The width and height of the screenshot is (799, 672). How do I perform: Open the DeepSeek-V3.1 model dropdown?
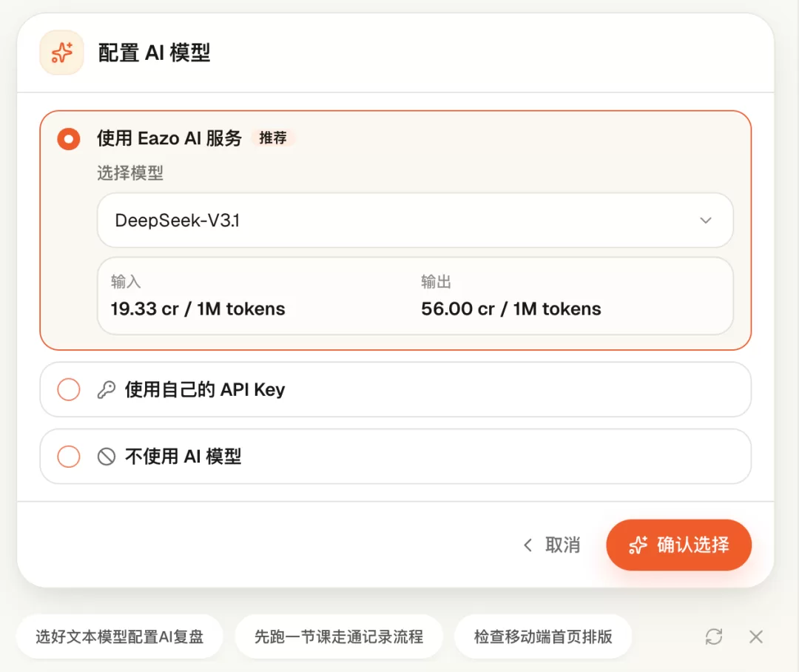(x=415, y=221)
